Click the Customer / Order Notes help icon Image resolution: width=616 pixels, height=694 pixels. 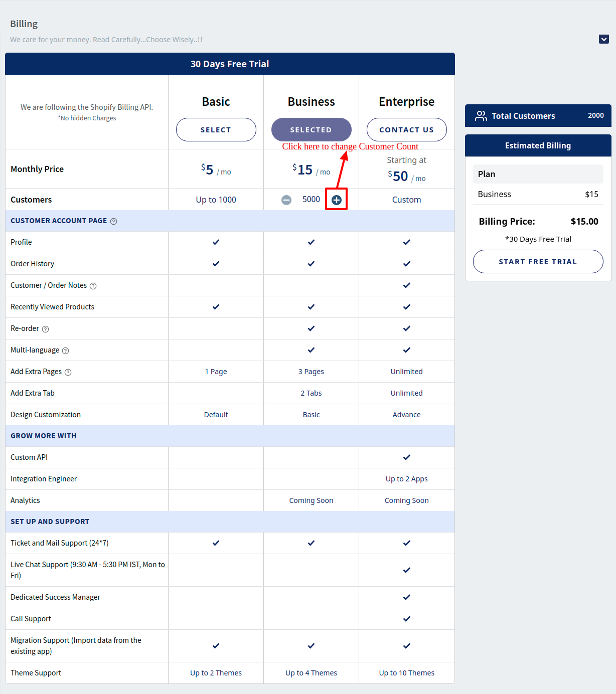[x=93, y=285]
